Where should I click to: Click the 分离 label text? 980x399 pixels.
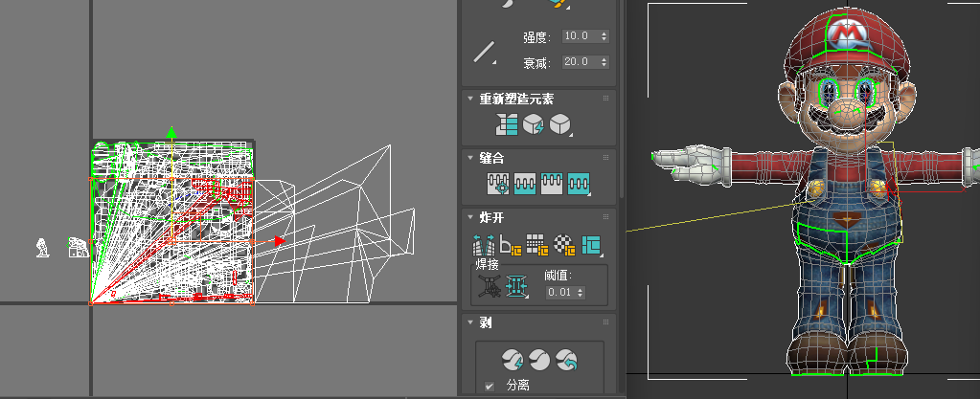[517, 387]
